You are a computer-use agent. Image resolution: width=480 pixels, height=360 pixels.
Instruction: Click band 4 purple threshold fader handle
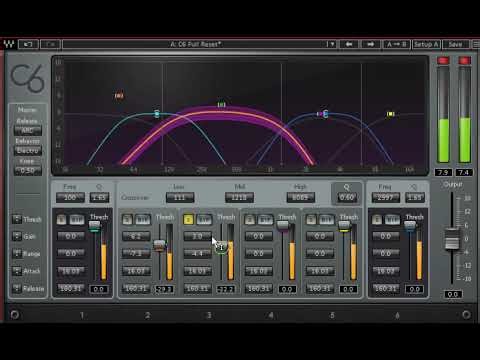pos(283,226)
